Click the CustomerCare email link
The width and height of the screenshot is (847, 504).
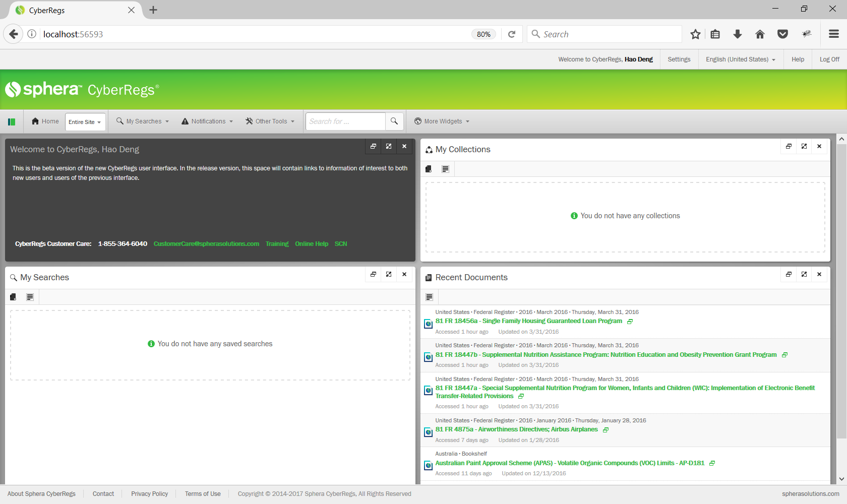click(206, 244)
